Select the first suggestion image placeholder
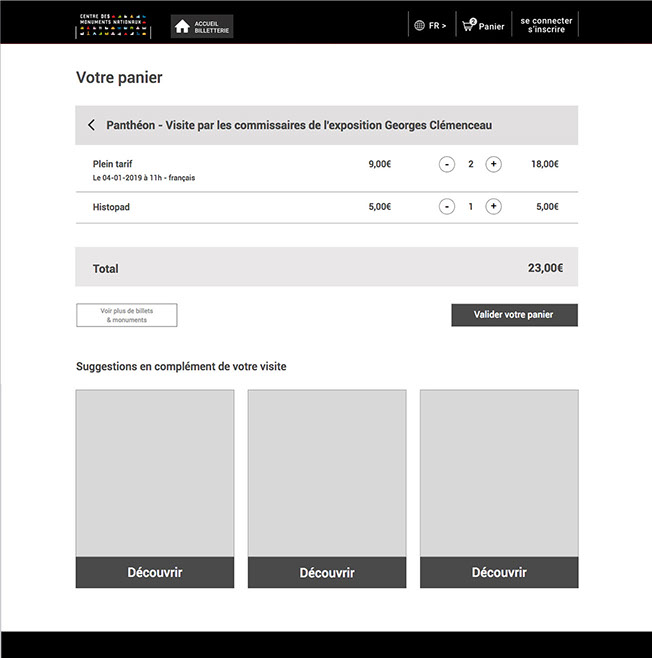The image size is (652, 658). click(155, 473)
